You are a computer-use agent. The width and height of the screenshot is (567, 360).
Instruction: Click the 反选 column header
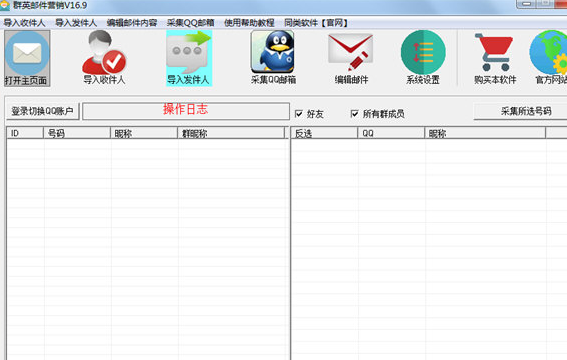[x=324, y=133]
